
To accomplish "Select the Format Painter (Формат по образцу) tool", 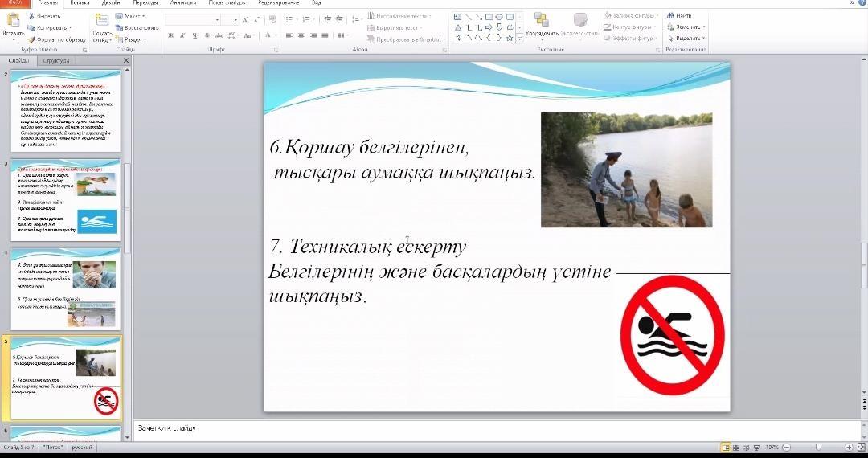I will click(x=32, y=39).
